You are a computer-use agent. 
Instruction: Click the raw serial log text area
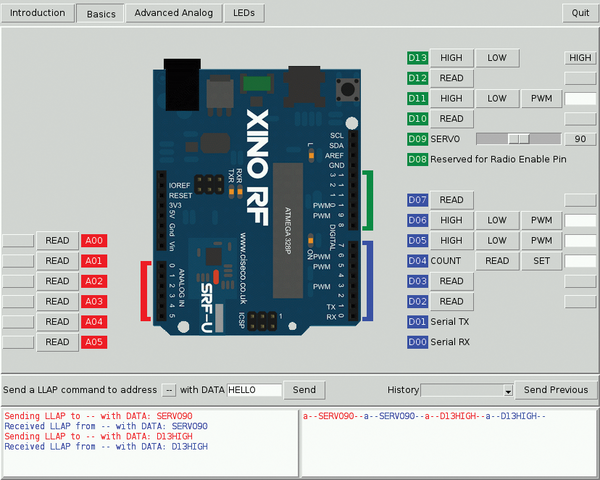pos(449,443)
